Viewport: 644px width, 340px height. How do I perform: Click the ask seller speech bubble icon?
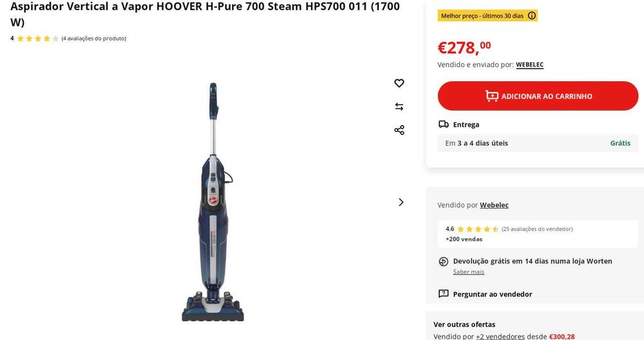444,294
